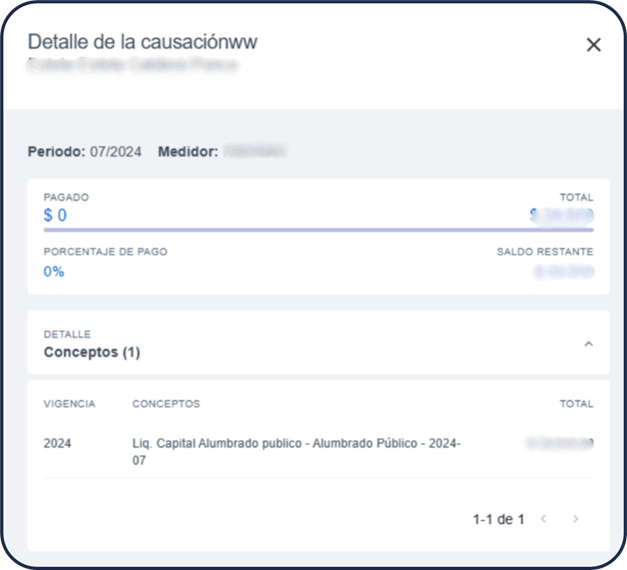Select the $ 0 pagado amount
Image resolution: width=627 pixels, height=570 pixels.
55,215
